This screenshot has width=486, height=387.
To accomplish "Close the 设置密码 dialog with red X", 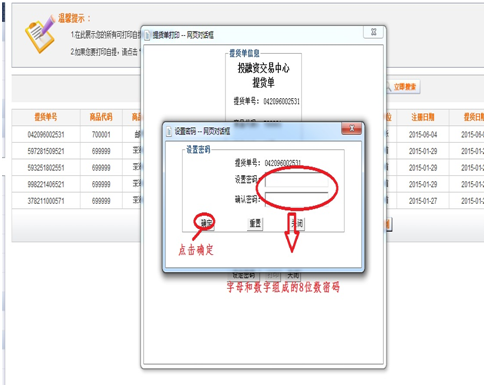I will tap(352, 128).
